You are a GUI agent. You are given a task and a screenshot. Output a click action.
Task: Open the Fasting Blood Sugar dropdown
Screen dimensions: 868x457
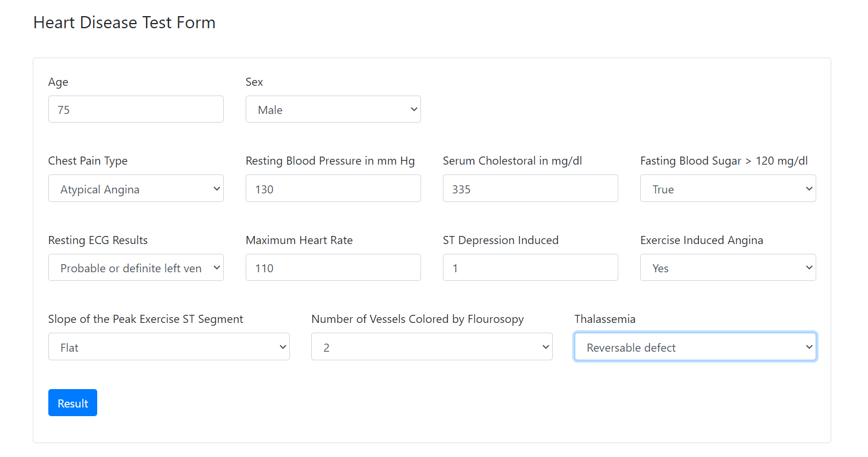728,189
